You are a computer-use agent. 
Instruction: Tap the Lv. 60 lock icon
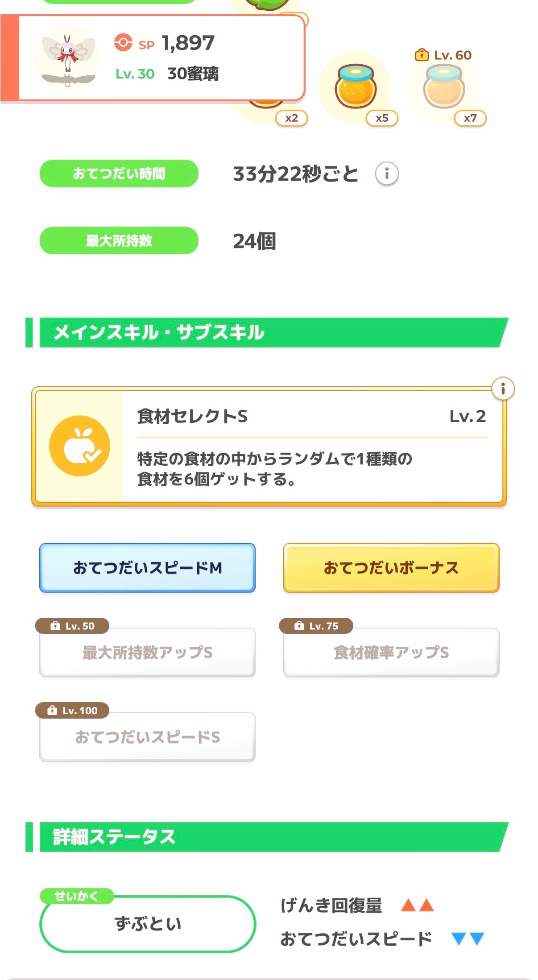[421, 55]
